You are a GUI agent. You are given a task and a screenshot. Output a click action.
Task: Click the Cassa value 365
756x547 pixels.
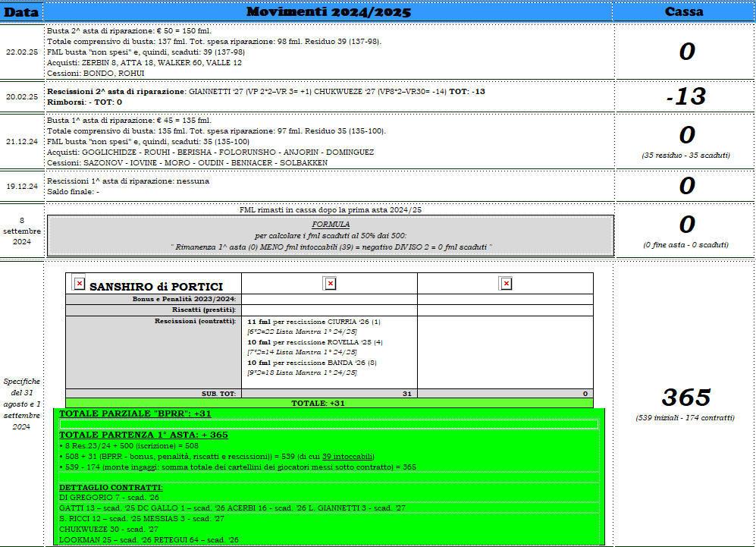pyautogui.click(x=686, y=397)
